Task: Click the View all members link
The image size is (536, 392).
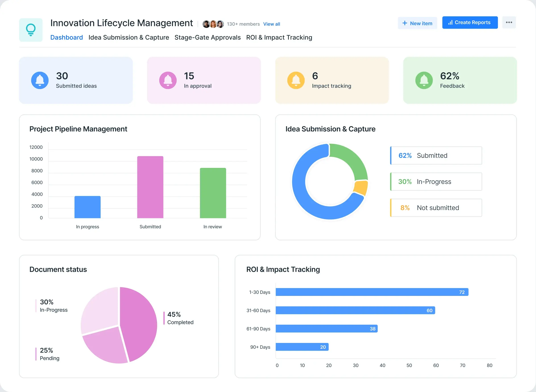Action: coord(271,24)
